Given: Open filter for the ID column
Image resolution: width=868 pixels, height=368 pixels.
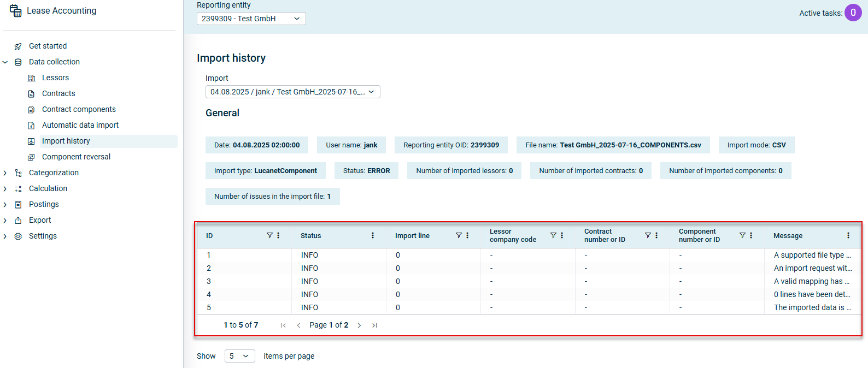Looking at the screenshot, I should pyautogui.click(x=269, y=235).
